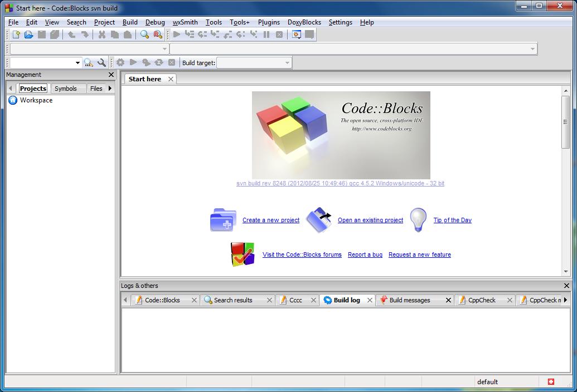Click Request a new feature link
The height and width of the screenshot is (392, 577).
[x=419, y=254]
